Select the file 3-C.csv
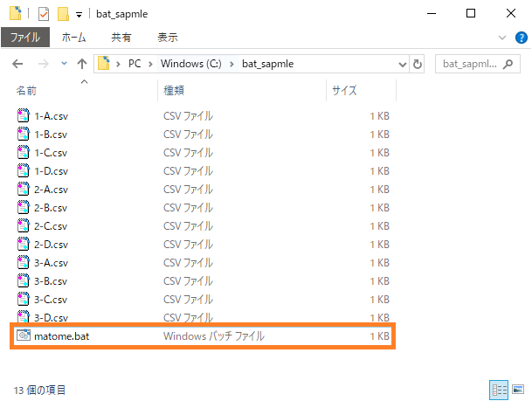 [51, 300]
